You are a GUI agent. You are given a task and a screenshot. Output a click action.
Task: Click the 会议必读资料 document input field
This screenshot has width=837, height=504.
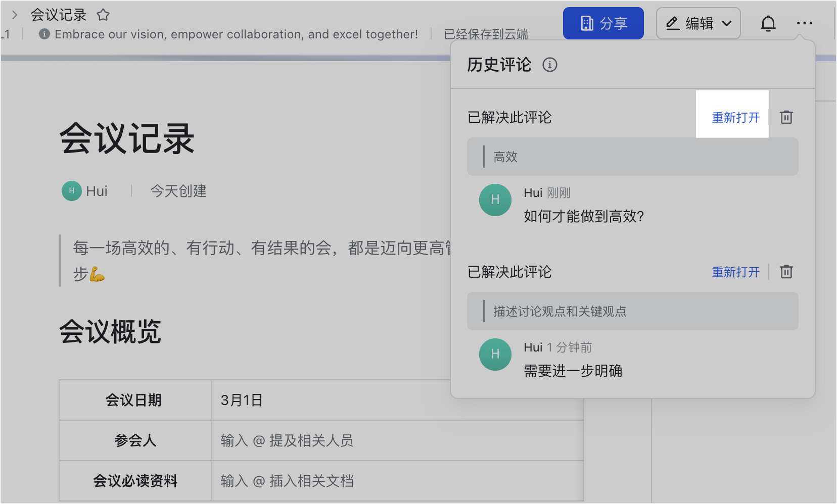tap(288, 481)
